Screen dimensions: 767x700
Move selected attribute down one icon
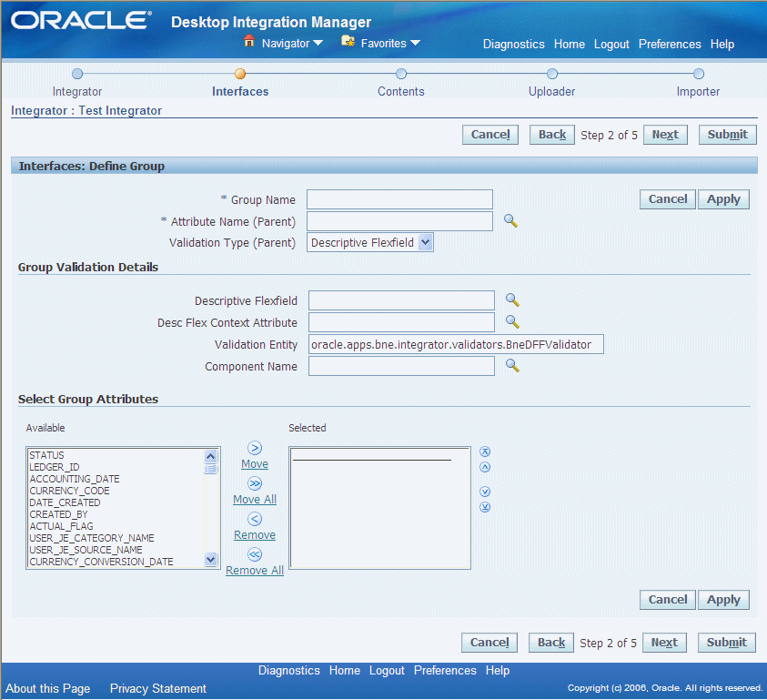click(x=485, y=492)
